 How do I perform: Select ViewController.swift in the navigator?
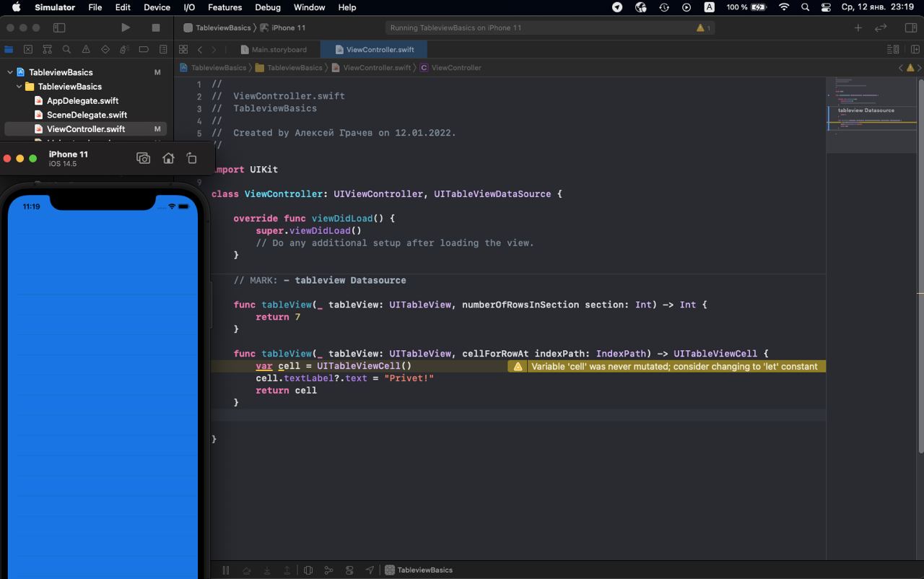pyautogui.click(x=86, y=129)
